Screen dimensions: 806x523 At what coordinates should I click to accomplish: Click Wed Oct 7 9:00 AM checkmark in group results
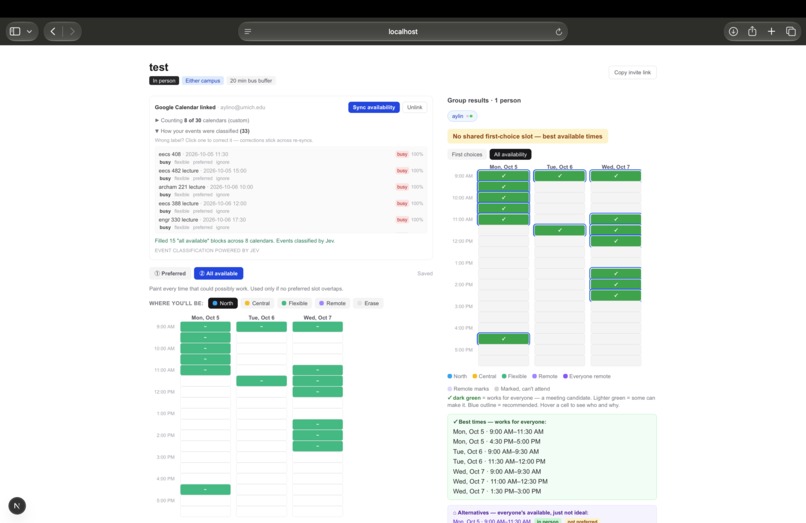616,176
